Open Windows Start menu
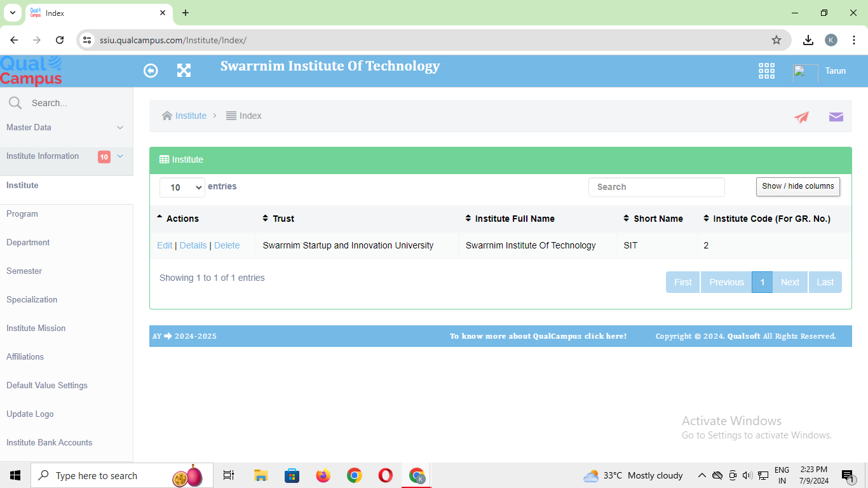 click(x=15, y=475)
